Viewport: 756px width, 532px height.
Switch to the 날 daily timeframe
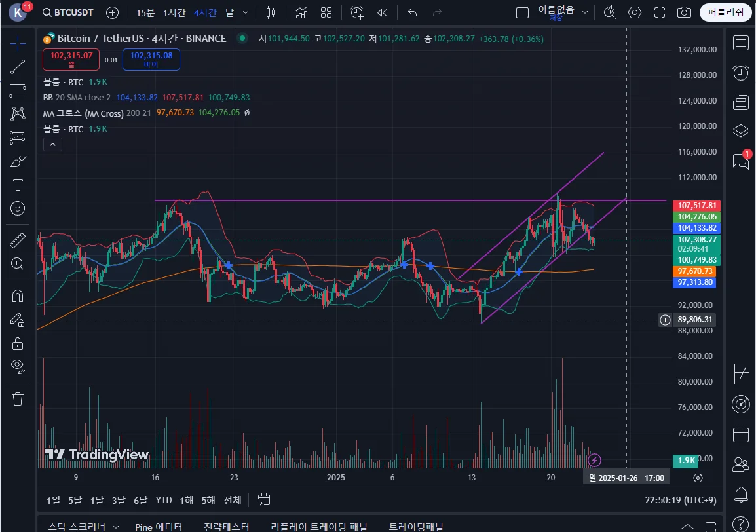coord(230,12)
